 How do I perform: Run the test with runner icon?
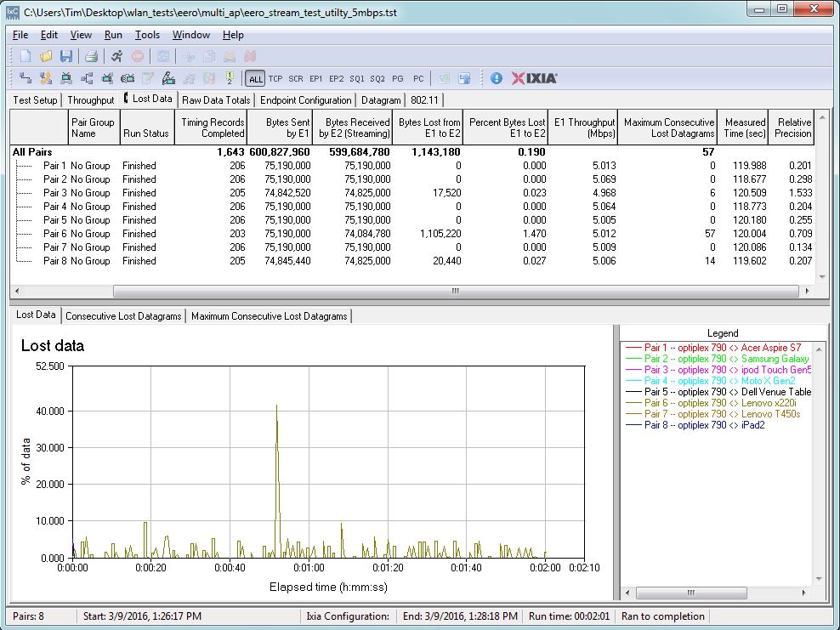pyautogui.click(x=116, y=56)
